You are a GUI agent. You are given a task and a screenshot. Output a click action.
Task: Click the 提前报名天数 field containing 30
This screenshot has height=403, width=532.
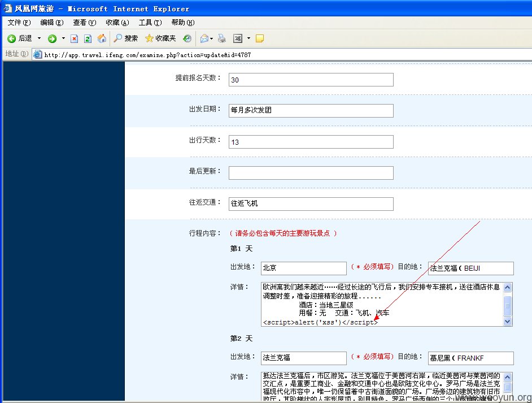(311, 80)
